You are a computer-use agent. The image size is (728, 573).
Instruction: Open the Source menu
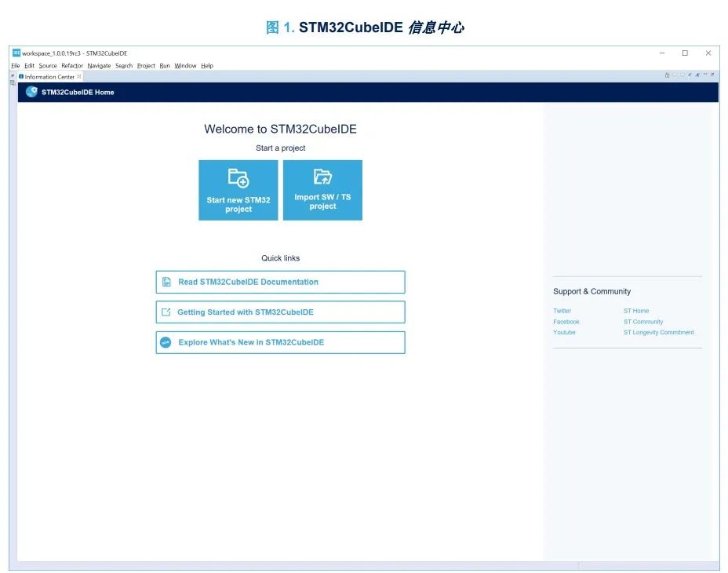(48, 65)
